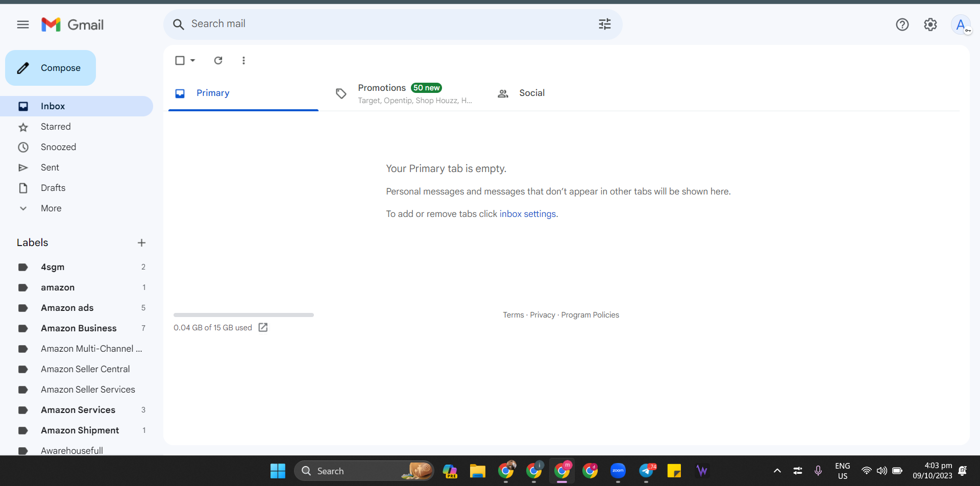This screenshot has height=486, width=980.
Task: Open the select dropdown arrow beside checkbox
Action: [x=193, y=60]
